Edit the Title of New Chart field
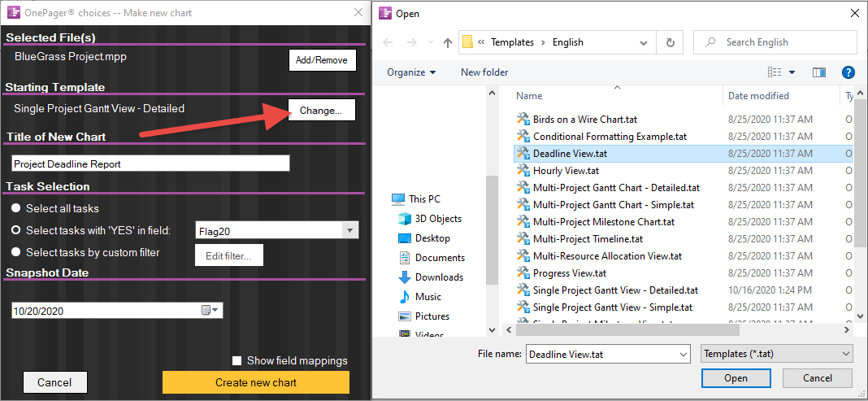 tap(150, 163)
